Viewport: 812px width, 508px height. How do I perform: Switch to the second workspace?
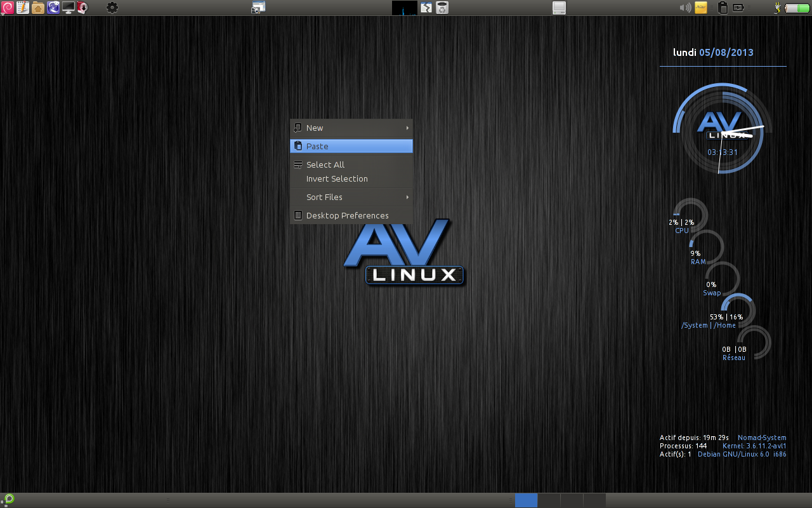coord(549,500)
